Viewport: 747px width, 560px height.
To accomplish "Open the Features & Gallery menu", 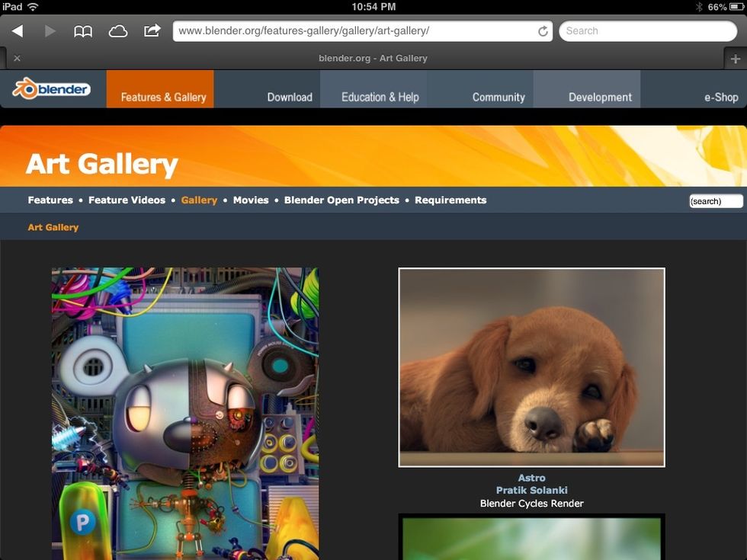I will click(163, 97).
